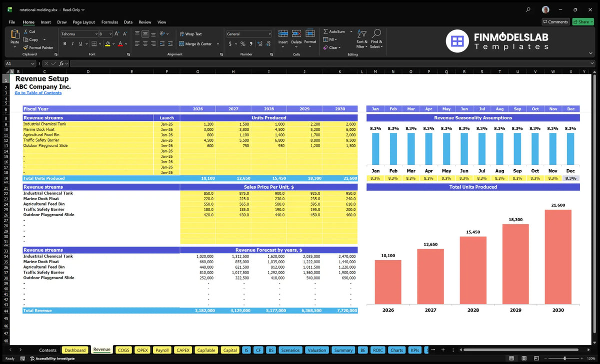Open the Tahoma font name dropdown

(96, 34)
